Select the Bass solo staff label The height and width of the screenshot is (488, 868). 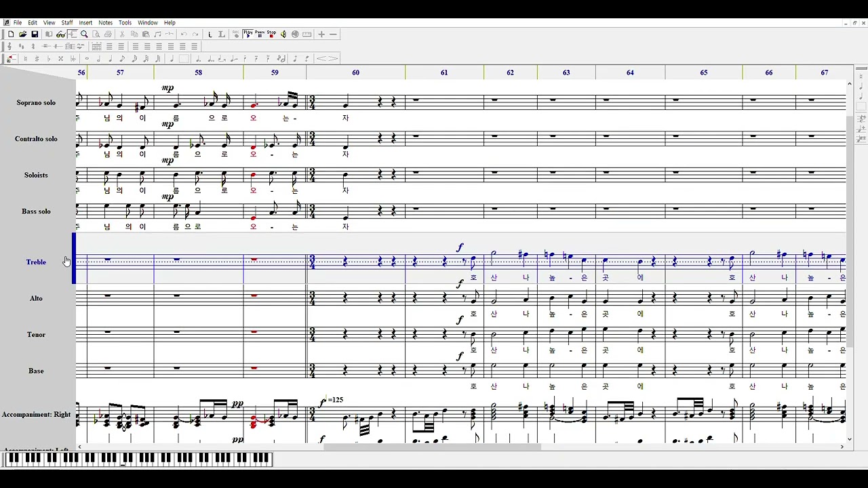36,211
